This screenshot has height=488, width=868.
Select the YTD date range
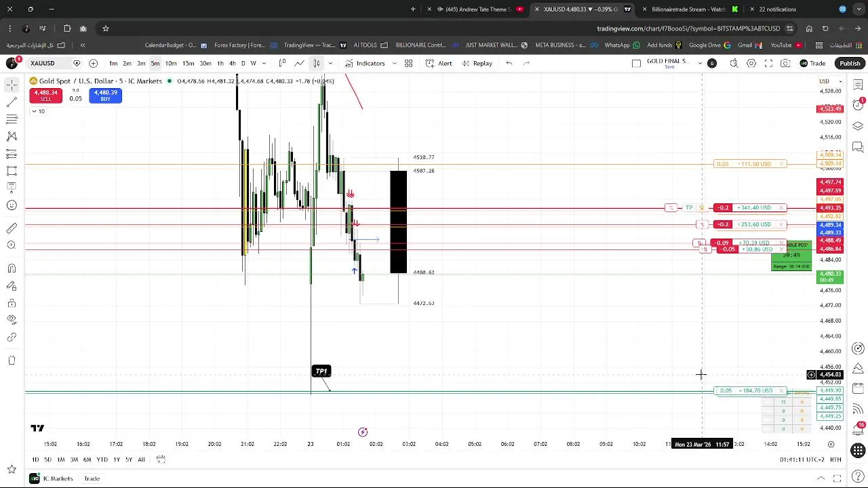[102, 460]
